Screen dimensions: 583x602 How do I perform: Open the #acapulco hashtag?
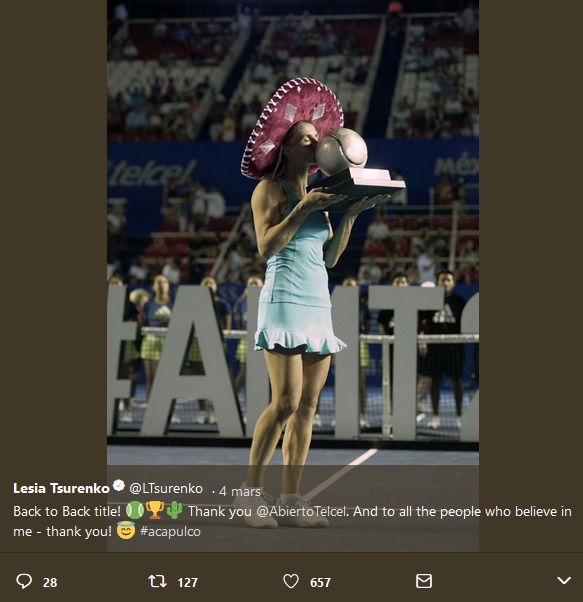pos(170,531)
